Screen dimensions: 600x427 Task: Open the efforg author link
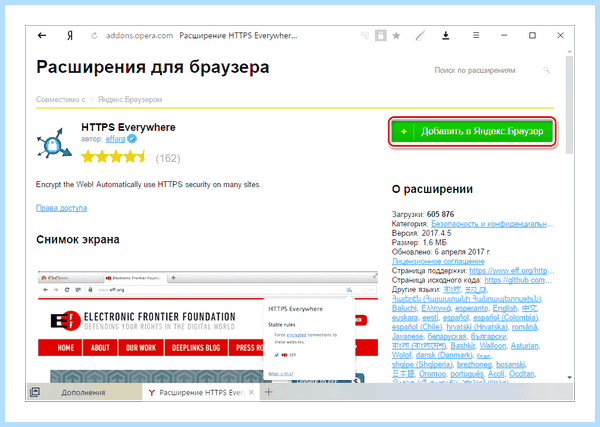point(115,139)
